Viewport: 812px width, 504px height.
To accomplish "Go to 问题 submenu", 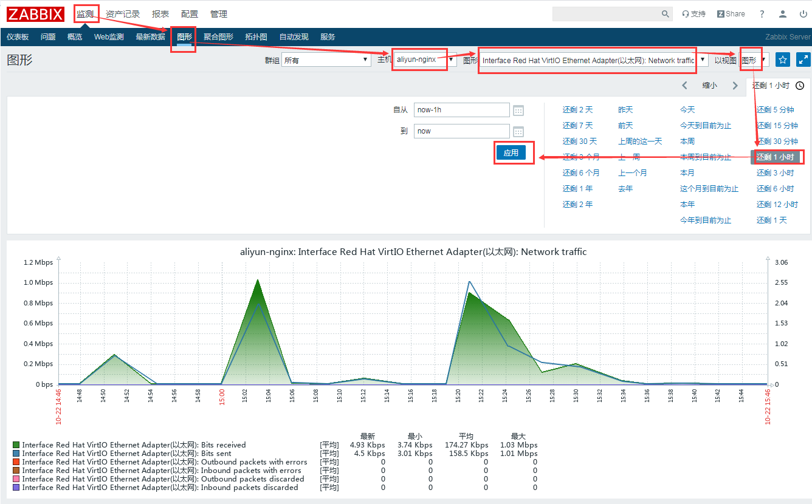I will point(48,37).
